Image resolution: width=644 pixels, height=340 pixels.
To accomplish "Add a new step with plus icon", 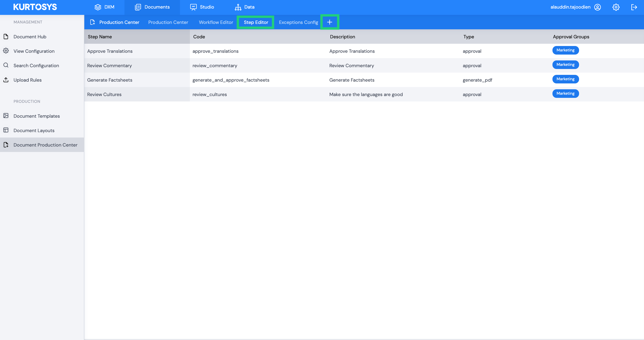I will [x=329, y=22].
